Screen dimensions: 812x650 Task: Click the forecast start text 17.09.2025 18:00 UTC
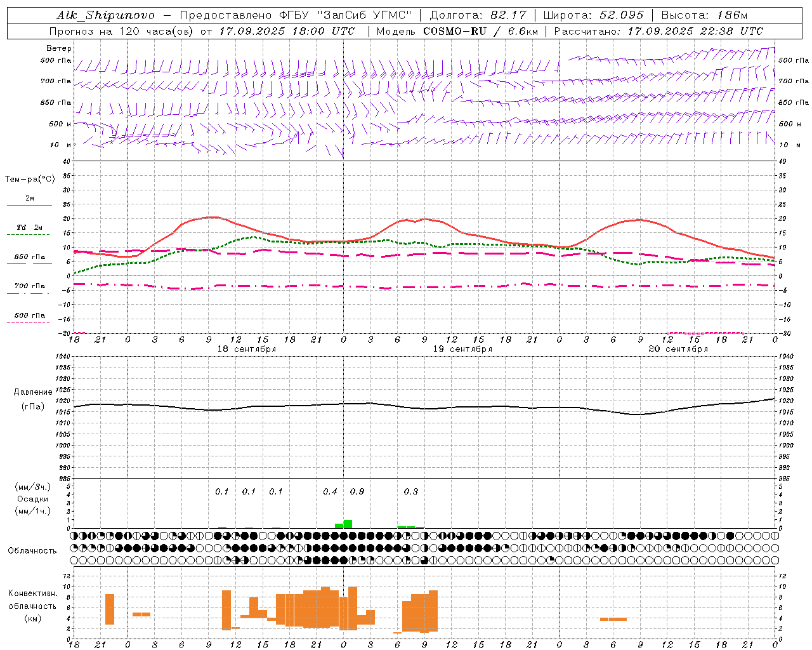(287, 31)
